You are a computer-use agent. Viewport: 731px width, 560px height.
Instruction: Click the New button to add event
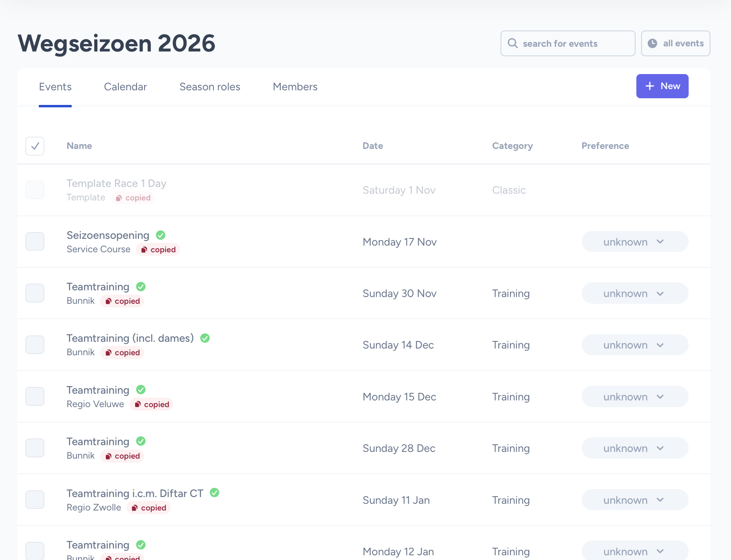(662, 86)
